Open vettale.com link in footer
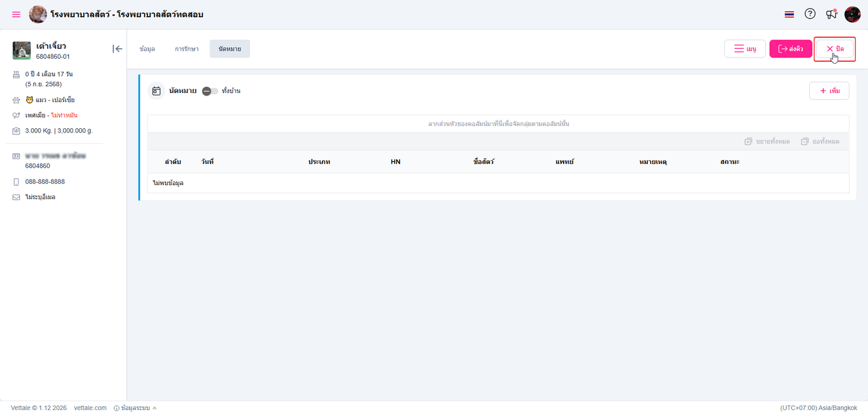Viewport: 868px width, 415px height. 90,408
